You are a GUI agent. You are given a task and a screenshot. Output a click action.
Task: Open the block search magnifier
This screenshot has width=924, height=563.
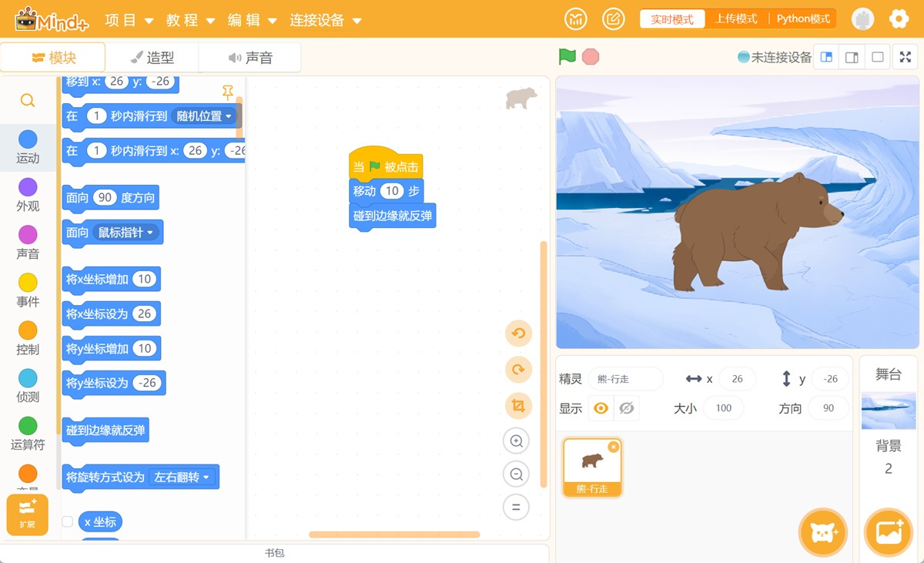[28, 101]
